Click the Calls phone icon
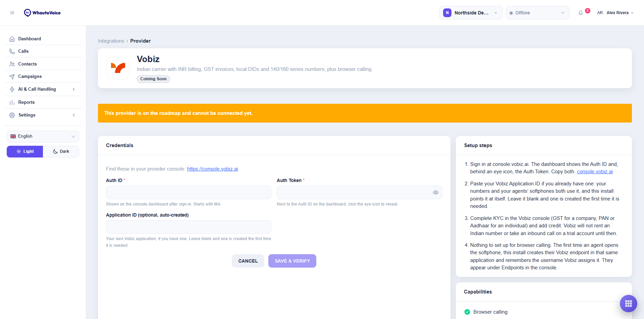This screenshot has height=319, width=644. point(12,51)
